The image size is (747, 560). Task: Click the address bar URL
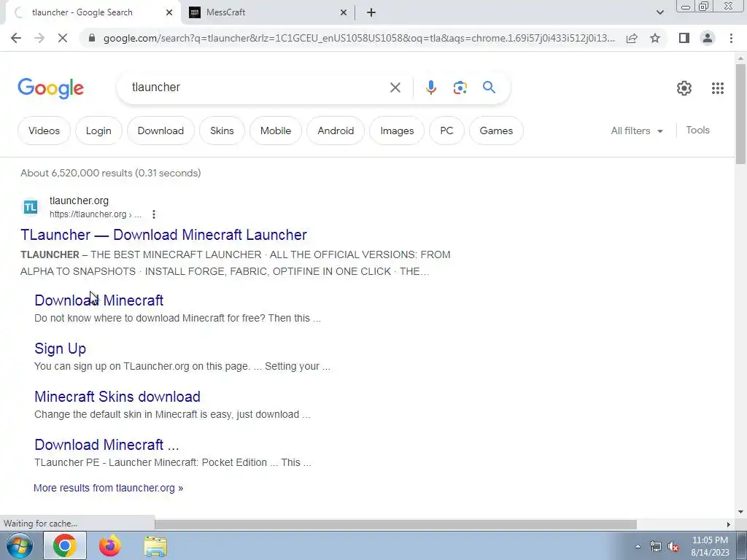[x=359, y=38]
